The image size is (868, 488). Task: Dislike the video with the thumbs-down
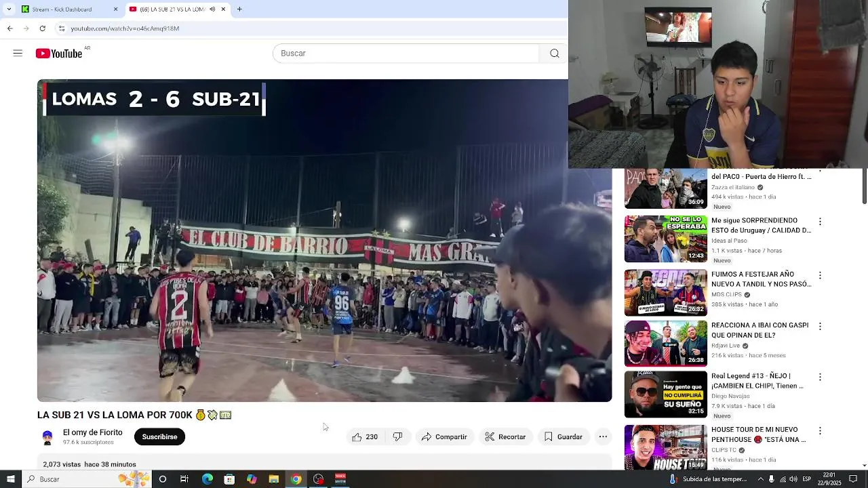pos(398,437)
